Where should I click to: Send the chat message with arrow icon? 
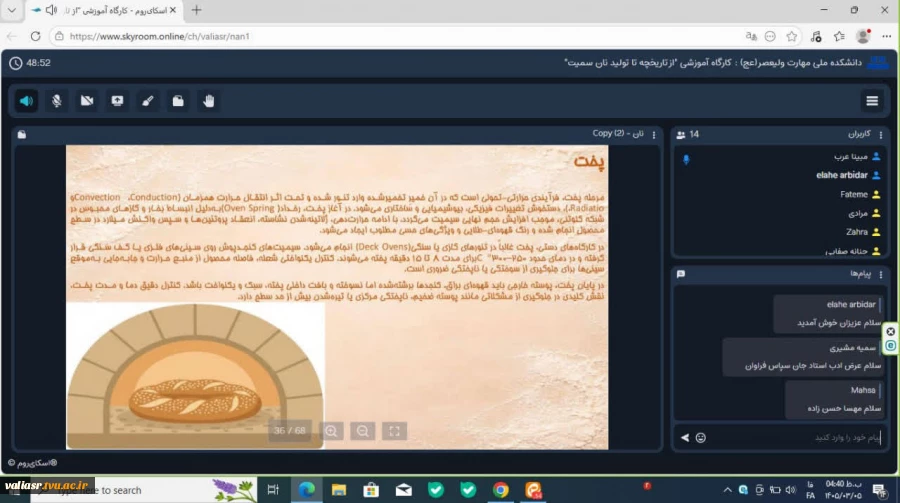(685, 438)
